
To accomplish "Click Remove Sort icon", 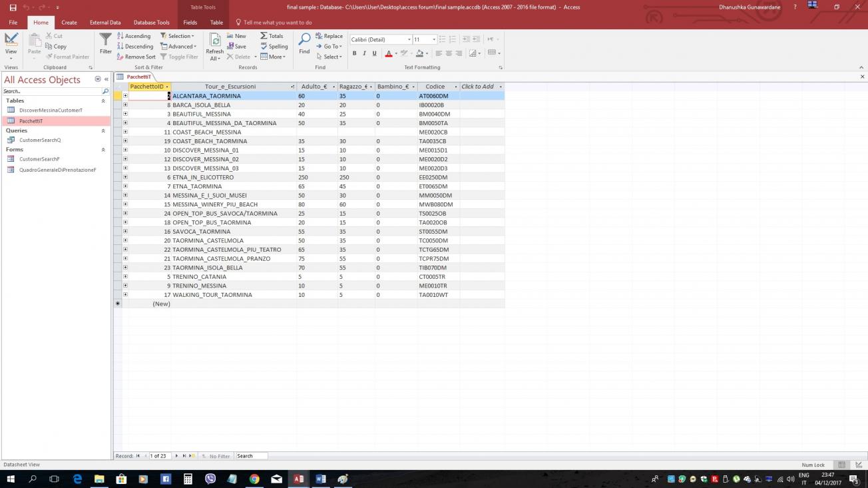I will tap(136, 57).
